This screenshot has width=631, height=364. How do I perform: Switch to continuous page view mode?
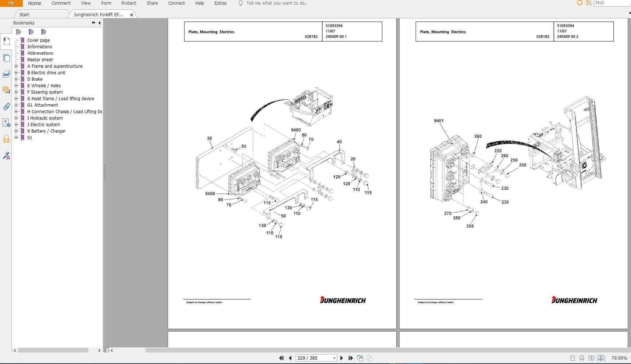[582, 358]
